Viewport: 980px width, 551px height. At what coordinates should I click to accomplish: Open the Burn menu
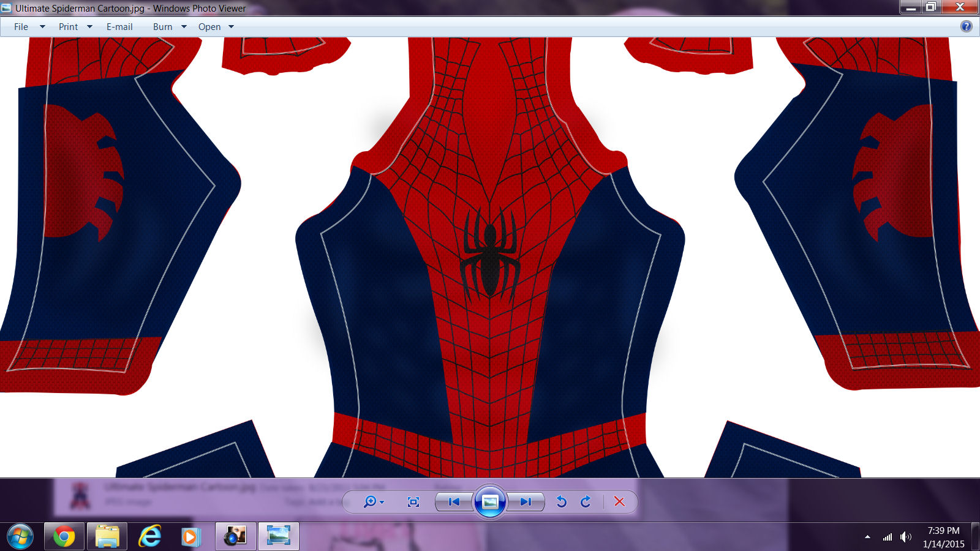pos(162,27)
